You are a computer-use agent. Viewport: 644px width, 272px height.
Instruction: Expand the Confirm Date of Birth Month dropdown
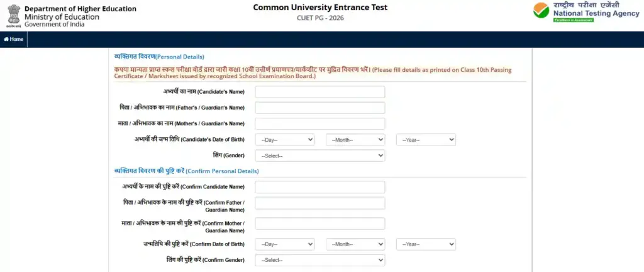pos(355,244)
